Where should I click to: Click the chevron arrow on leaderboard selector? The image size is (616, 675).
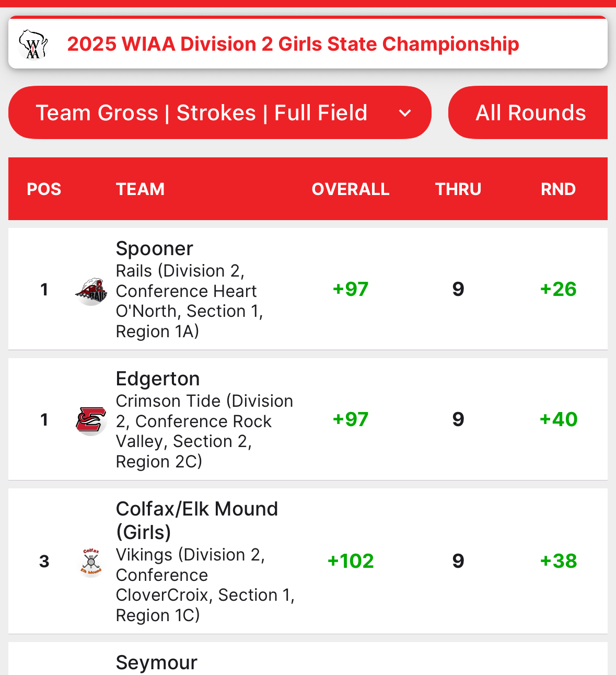[405, 113]
